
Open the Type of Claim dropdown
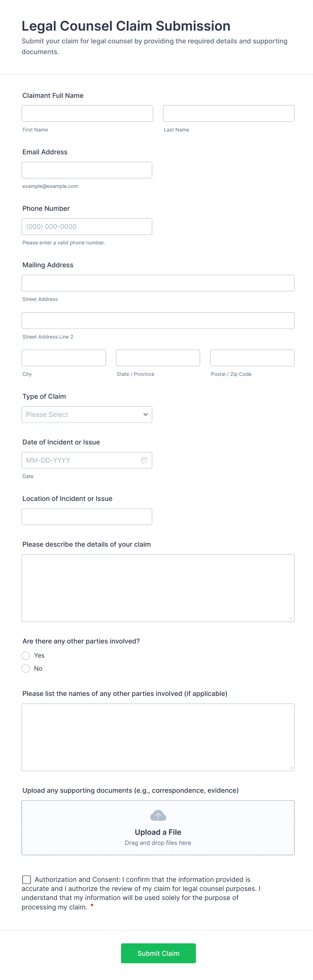click(x=87, y=414)
